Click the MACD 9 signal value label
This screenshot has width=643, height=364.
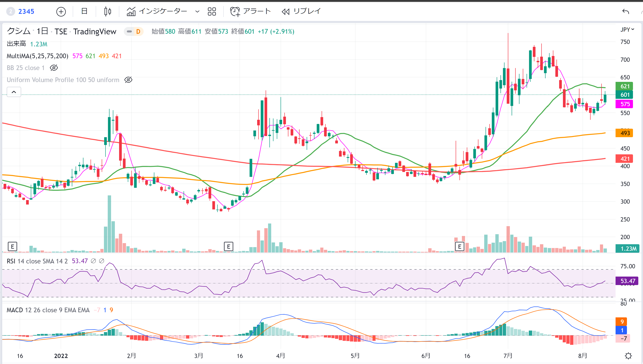tap(621, 322)
